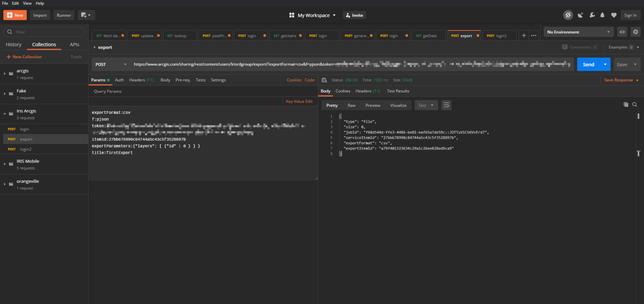Click the collections Filter search field
The image size is (644, 304).
click(x=44, y=32)
